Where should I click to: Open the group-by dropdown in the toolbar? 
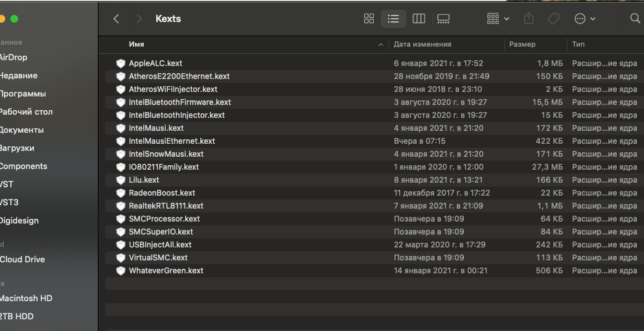(498, 19)
